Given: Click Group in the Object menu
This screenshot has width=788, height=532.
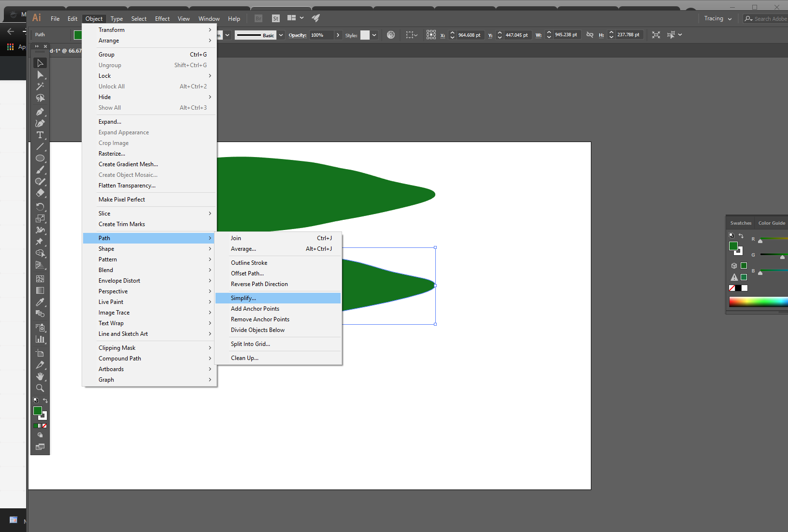Looking at the screenshot, I should coord(148,55).
